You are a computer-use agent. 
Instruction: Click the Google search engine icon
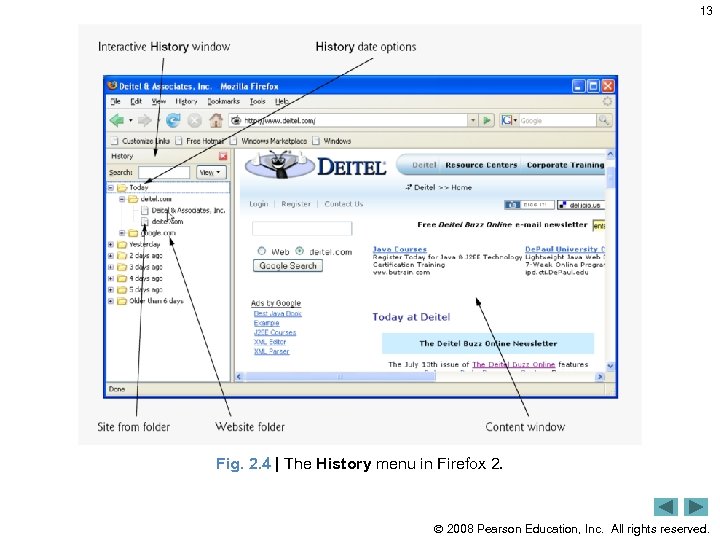(506, 120)
